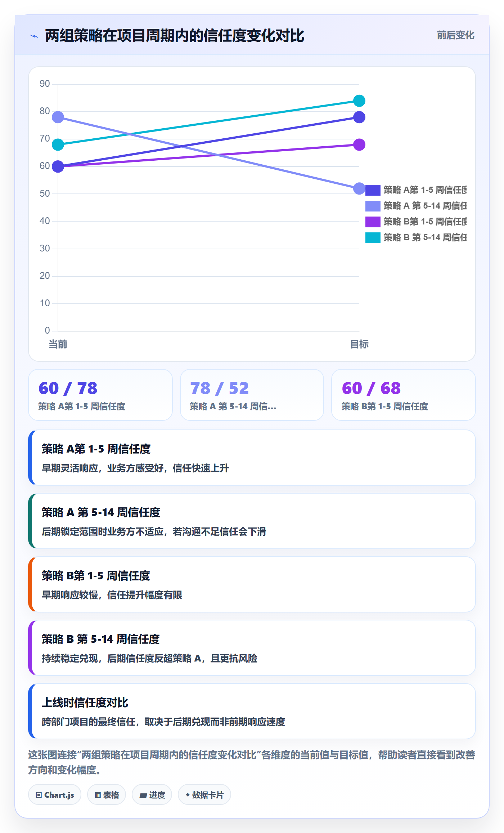Click the lightning icon beside the title

(34, 36)
